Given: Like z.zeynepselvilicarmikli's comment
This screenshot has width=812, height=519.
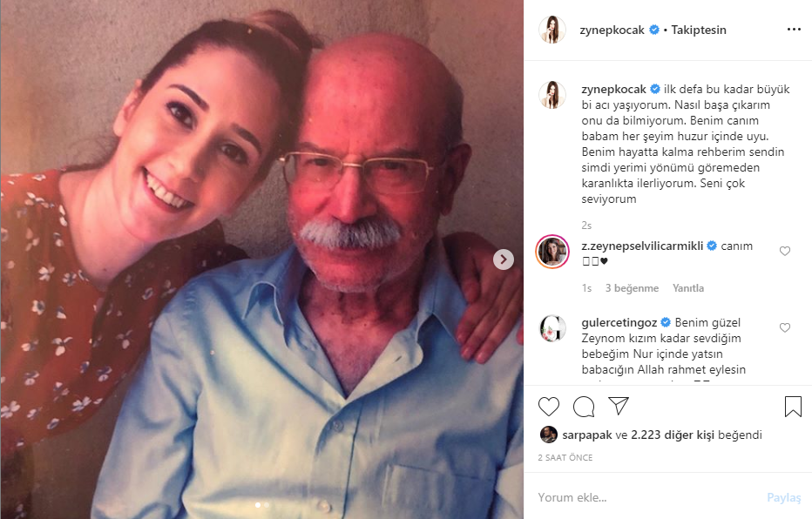Looking at the screenshot, I should click(785, 252).
